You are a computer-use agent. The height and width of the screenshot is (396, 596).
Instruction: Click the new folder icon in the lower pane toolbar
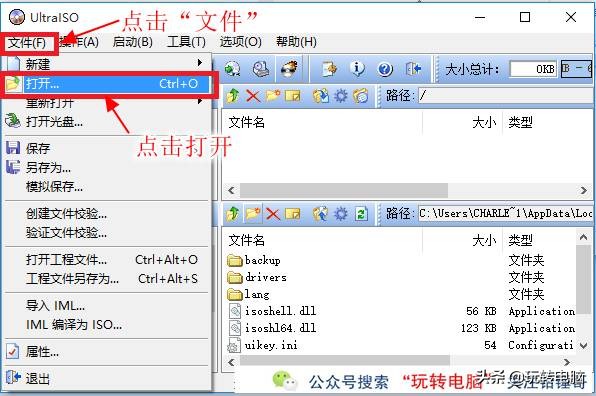click(x=253, y=214)
